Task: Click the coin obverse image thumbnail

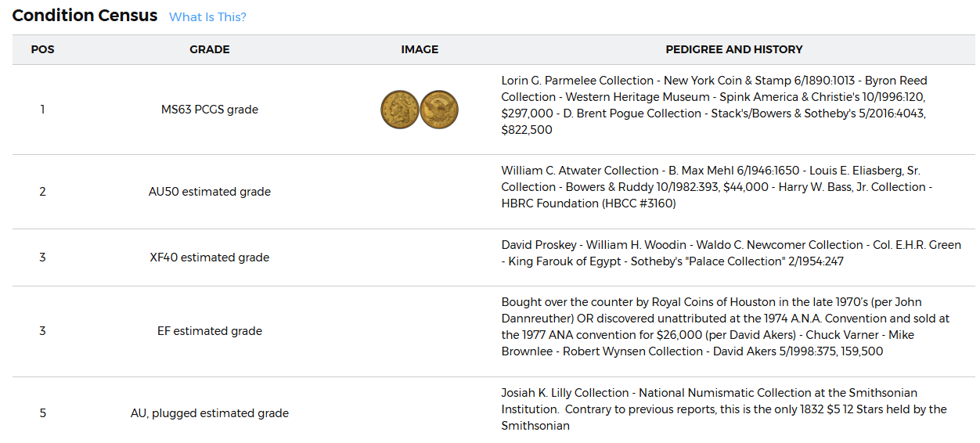Action: coord(400,110)
